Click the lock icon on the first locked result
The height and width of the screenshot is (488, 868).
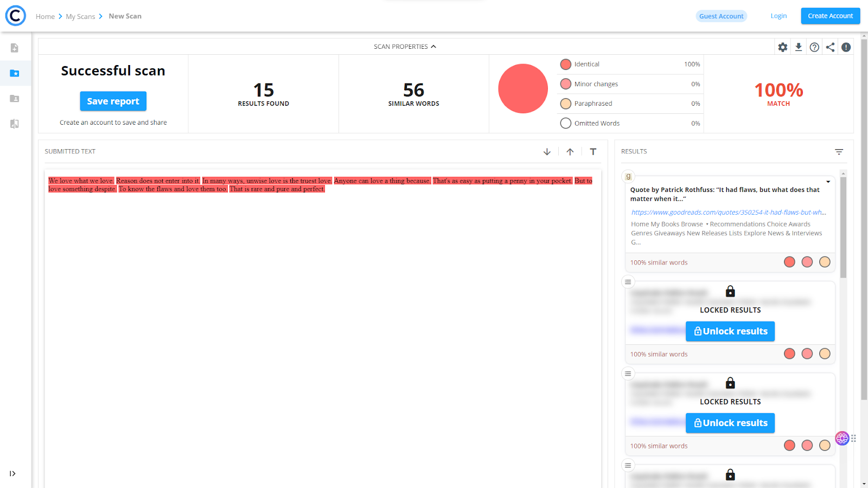click(x=730, y=292)
